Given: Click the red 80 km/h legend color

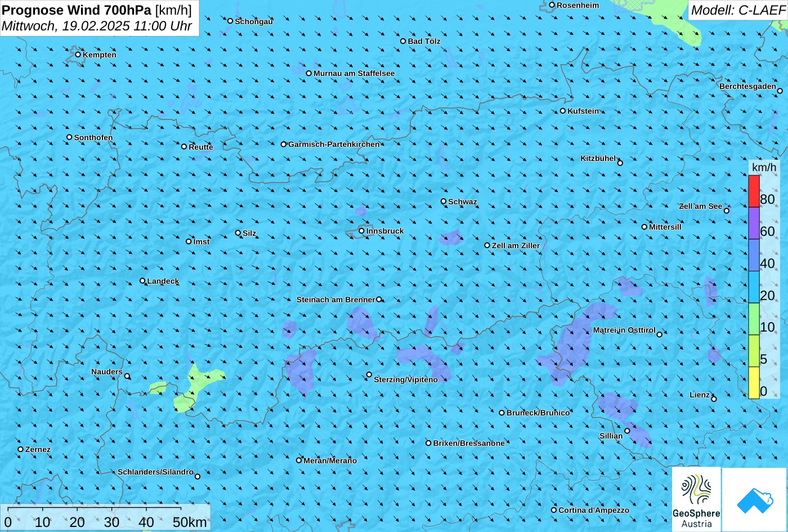Looking at the screenshot, I should point(754,191).
